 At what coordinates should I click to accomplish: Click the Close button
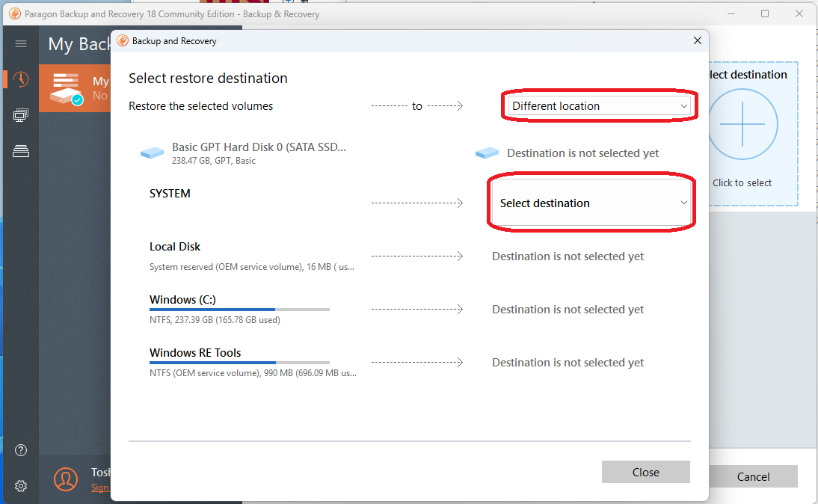tap(646, 472)
